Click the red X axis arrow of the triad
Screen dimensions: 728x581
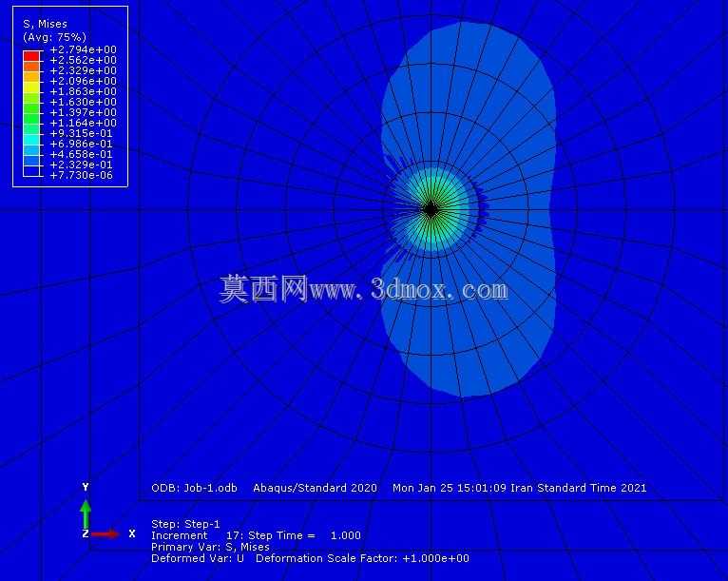click(x=105, y=534)
